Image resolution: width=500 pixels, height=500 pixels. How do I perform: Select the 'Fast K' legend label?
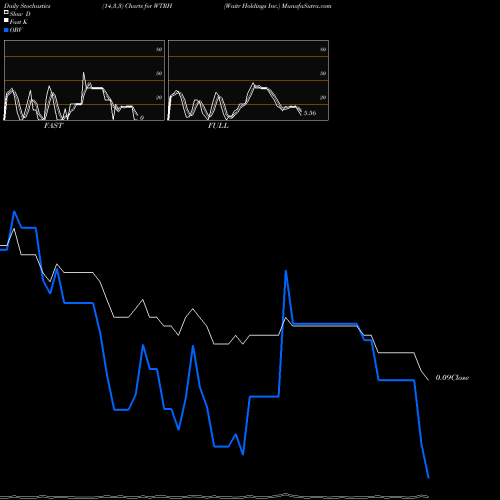pyautogui.click(x=19, y=22)
